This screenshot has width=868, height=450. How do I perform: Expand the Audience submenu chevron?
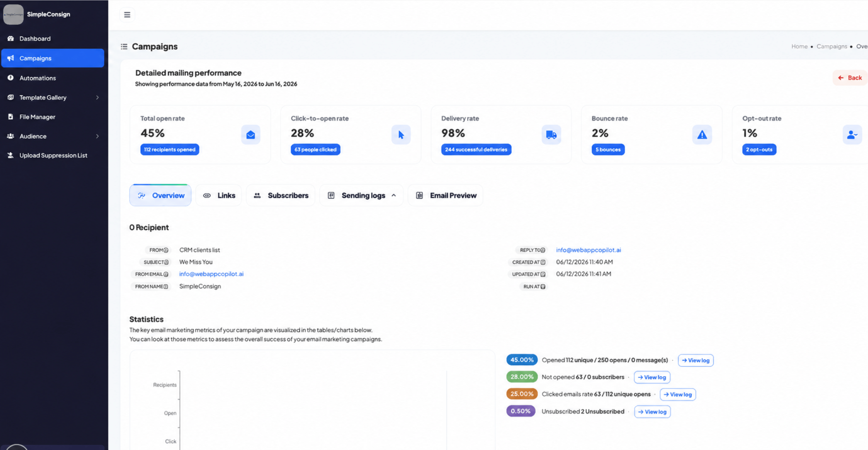point(97,136)
